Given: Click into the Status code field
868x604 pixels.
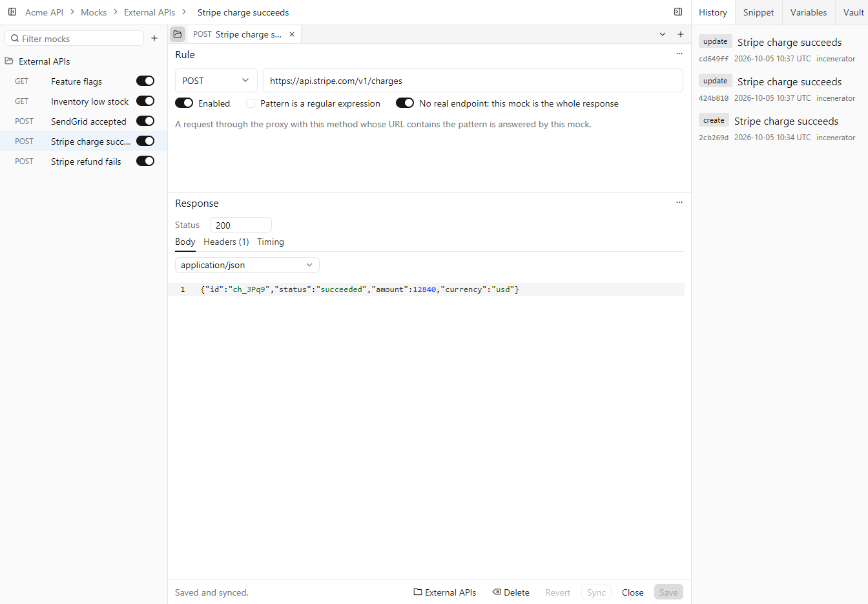Looking at the screenshot, I should (241, 225).
